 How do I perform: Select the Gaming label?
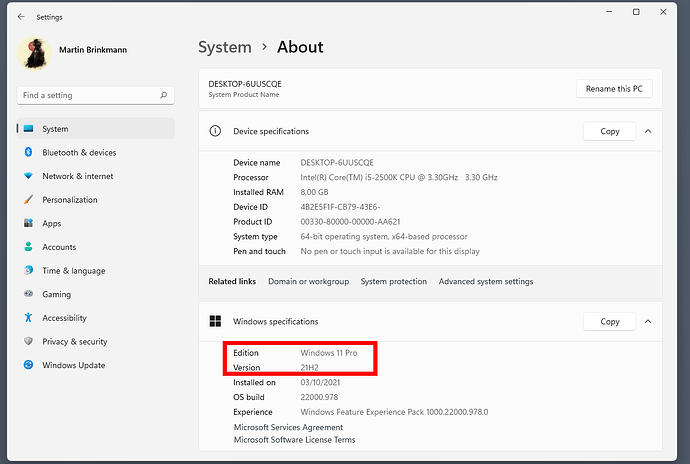tap(56, 295)
